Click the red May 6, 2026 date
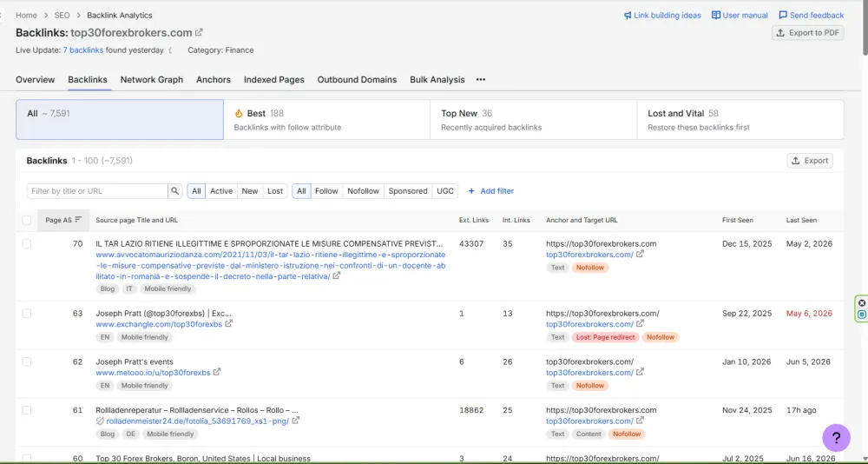 coord(809,313)
